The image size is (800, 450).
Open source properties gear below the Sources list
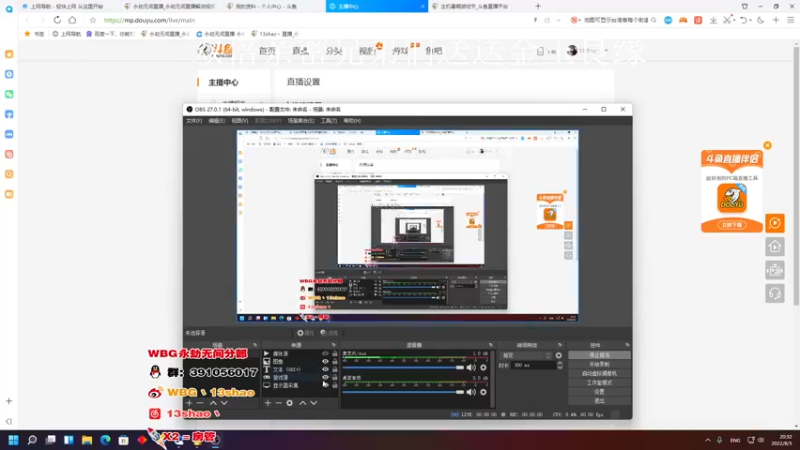point(290,403)
